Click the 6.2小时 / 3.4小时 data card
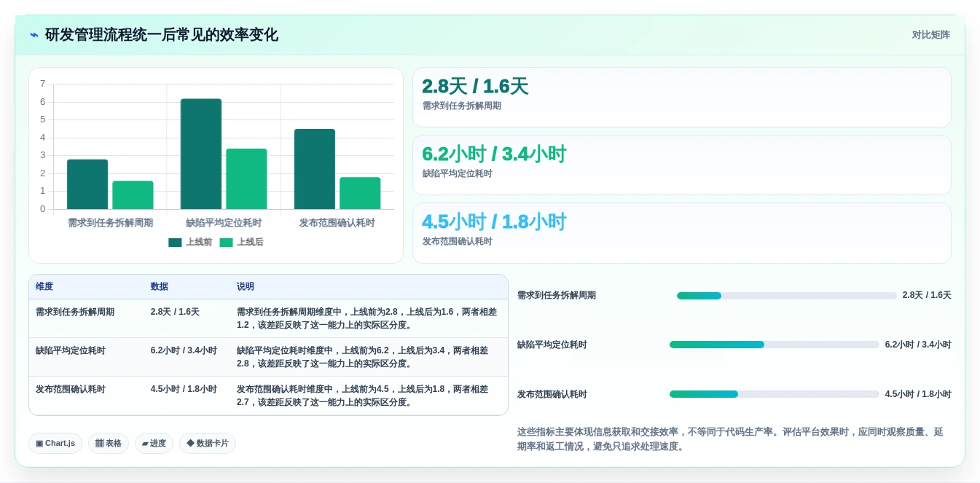Screen dimensions: 980x483 coord(682,165)
